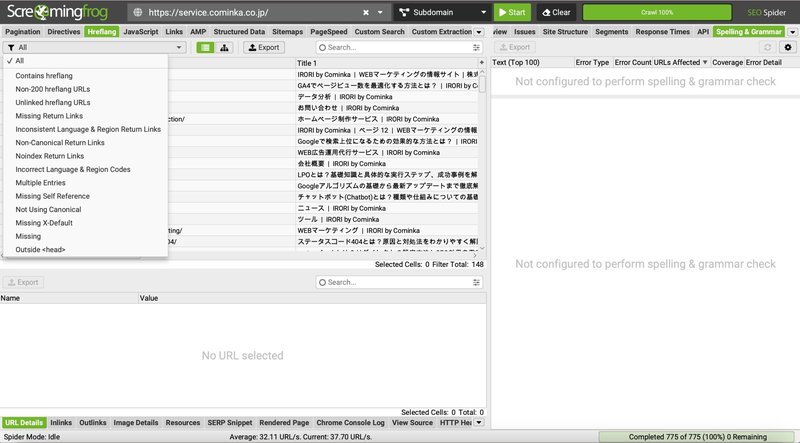Switch to tree view icon
The width and height of the screenshot is (800, 443).
click(224, 47)
